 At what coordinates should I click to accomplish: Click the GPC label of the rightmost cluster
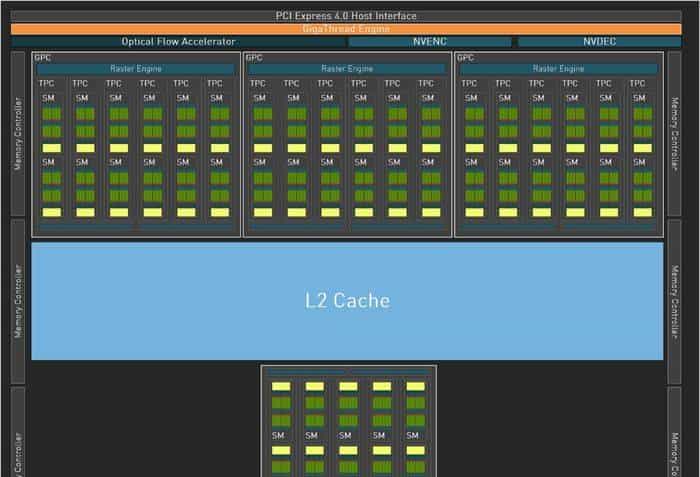point(465,58)
